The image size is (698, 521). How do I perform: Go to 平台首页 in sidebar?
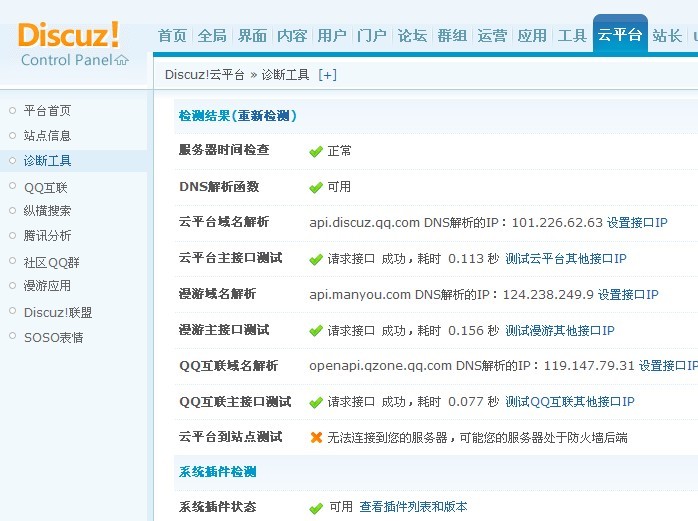tap(47, 110)
